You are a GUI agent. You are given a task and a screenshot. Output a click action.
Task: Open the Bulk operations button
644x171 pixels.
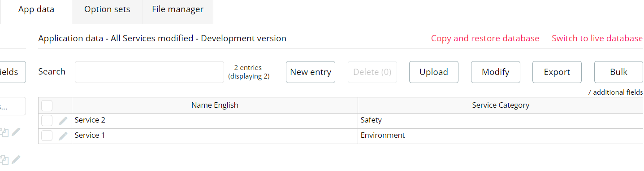pyautogui.click(x=619, y=72)
